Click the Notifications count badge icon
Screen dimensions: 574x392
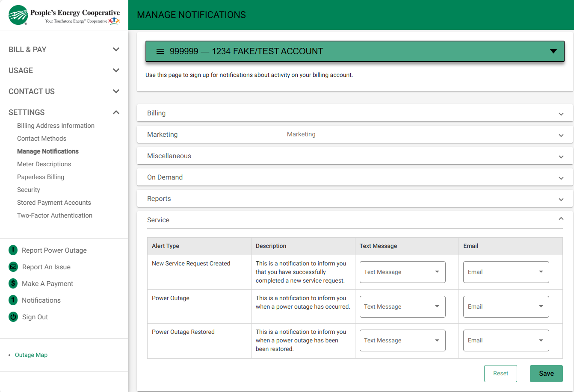[13, 300]
